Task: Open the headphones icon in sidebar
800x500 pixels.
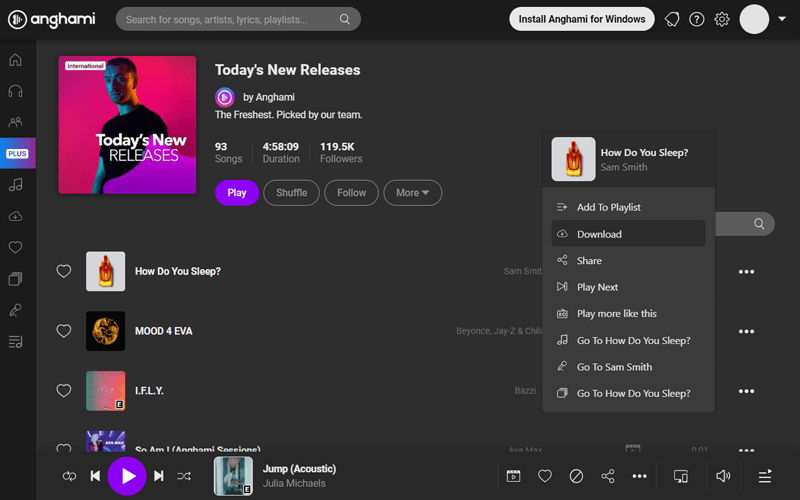Action: pyautogui.click(x=15, y=91)
